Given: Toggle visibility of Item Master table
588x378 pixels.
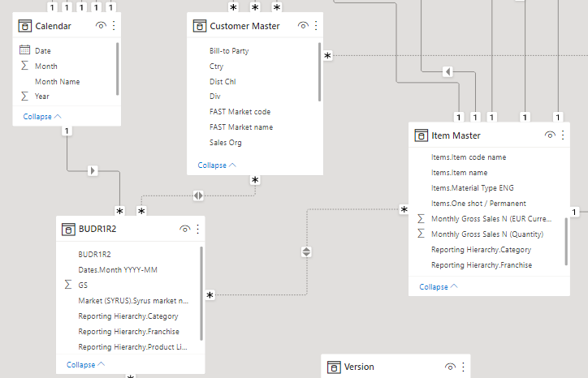Looking at the screenshot, I should click(x=550, y=135).
